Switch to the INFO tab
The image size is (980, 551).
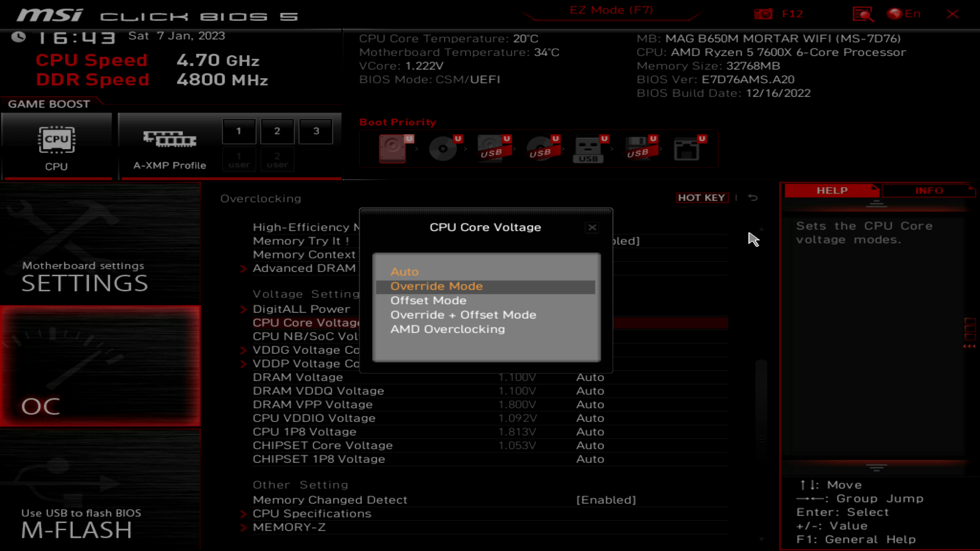929,191
